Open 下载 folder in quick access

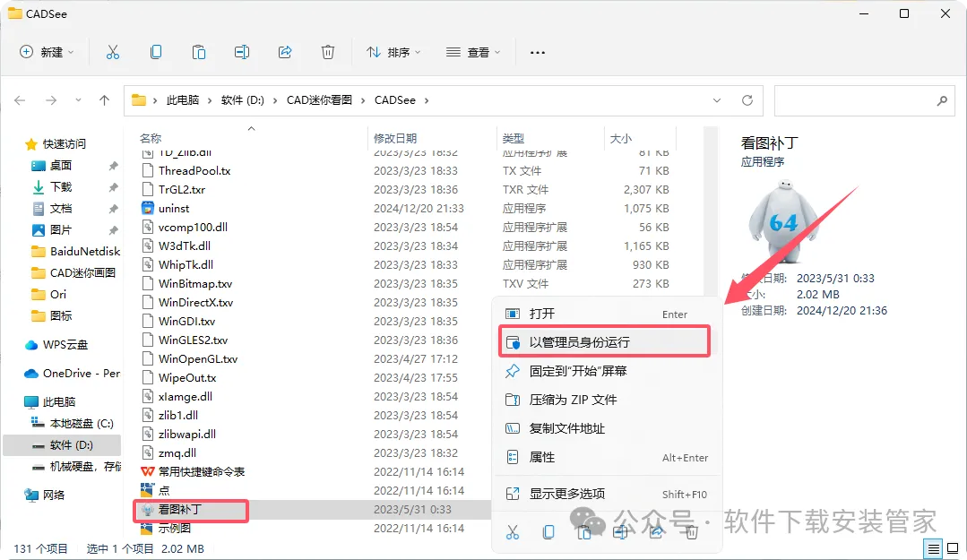(60, 187)
